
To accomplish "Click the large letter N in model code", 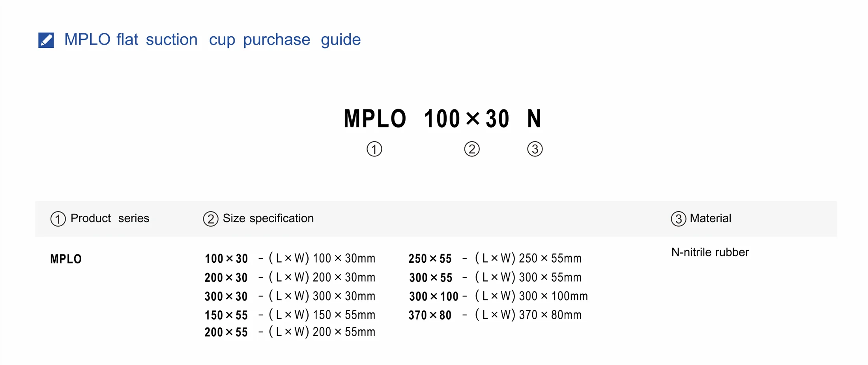I will point(534,119).
